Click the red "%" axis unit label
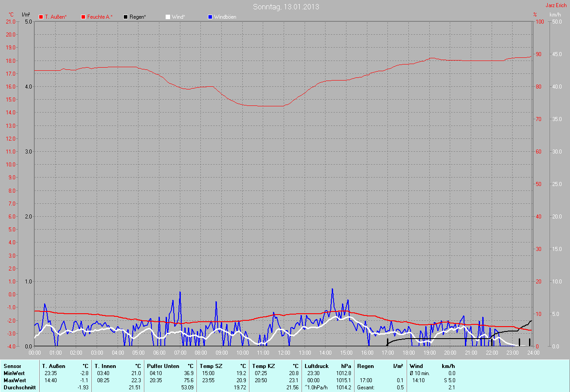 (535, 15)
